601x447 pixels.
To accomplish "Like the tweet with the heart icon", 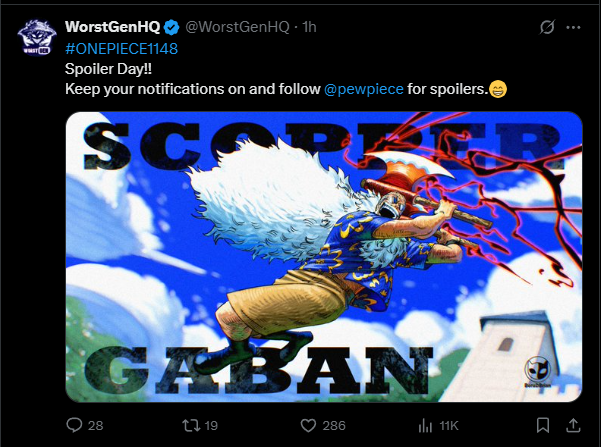I will click(x=308, y=426).
